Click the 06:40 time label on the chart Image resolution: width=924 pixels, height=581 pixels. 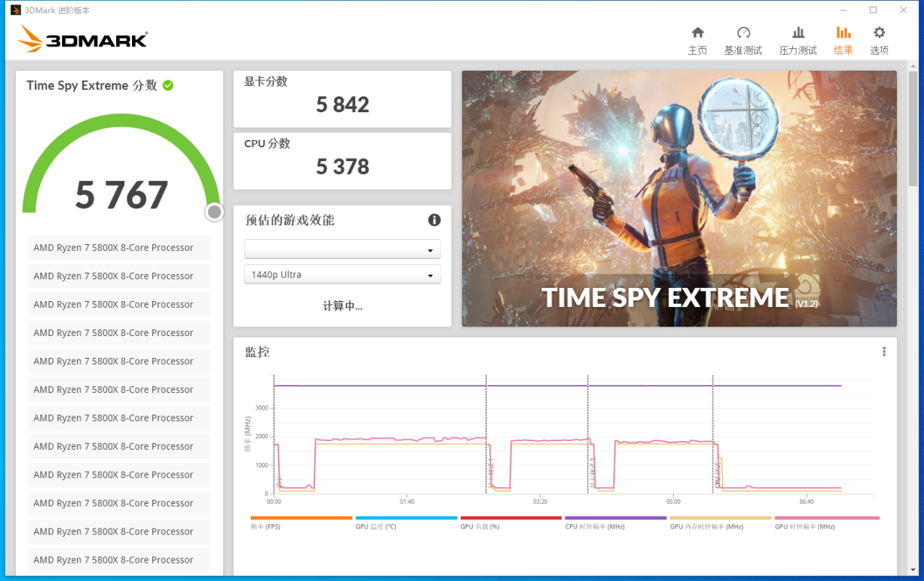tap(807, 502)
